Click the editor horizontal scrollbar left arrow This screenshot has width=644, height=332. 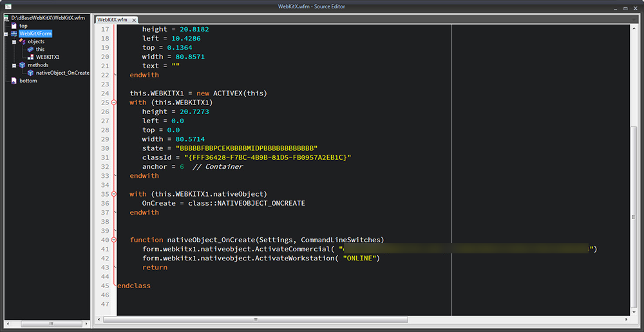(99, 319)
